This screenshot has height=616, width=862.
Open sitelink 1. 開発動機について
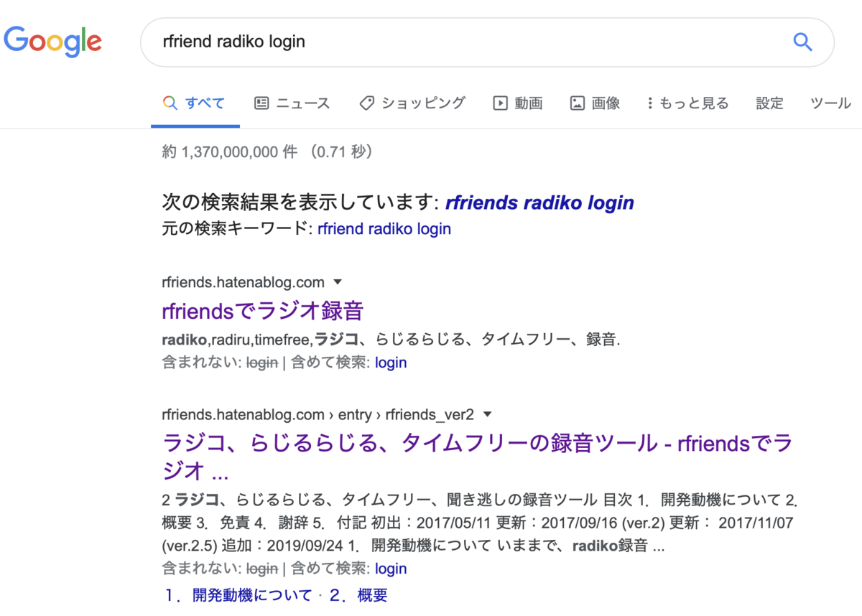pos(237,595)
